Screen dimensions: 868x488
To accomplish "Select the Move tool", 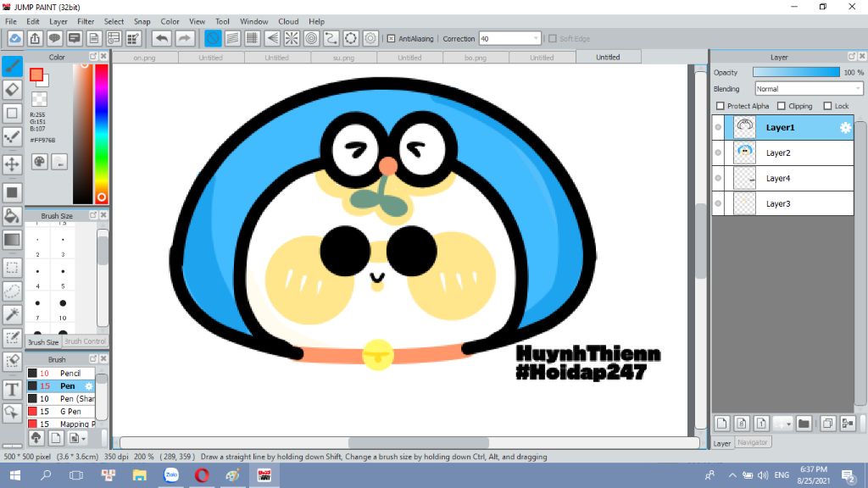I will 12,164.
